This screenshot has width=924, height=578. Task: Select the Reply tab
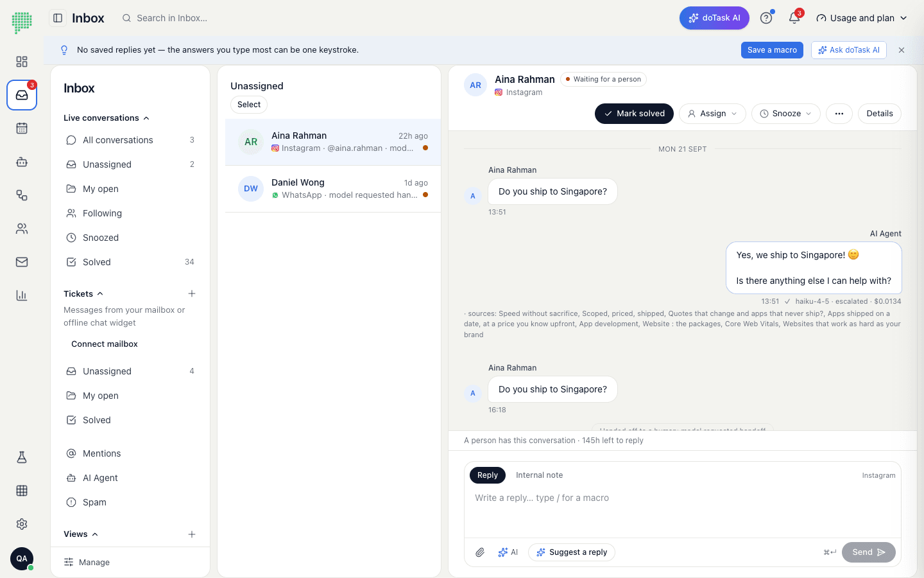click(488, 475)
